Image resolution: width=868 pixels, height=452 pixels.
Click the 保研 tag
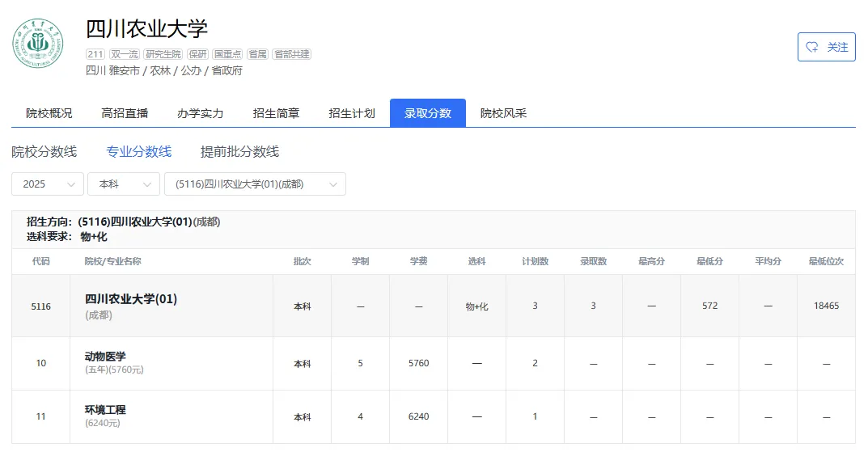pyautogui.click(x=197, y=54)
